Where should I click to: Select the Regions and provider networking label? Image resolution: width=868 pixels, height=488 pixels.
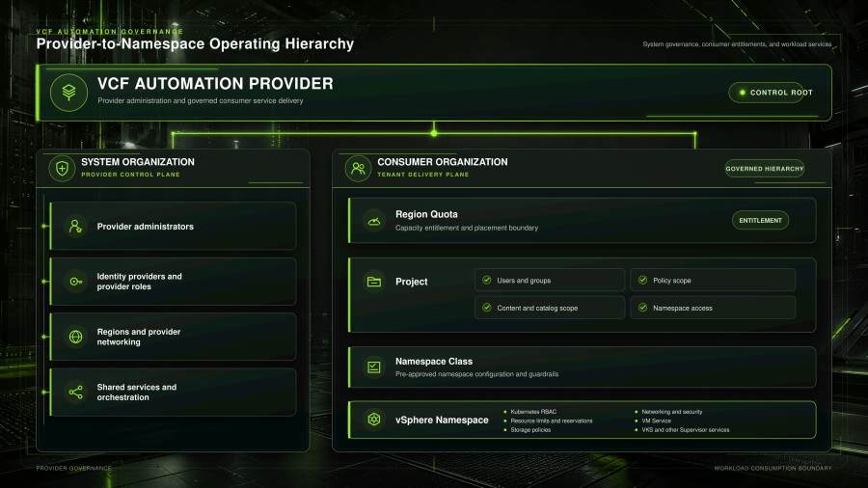pos(138,337)
